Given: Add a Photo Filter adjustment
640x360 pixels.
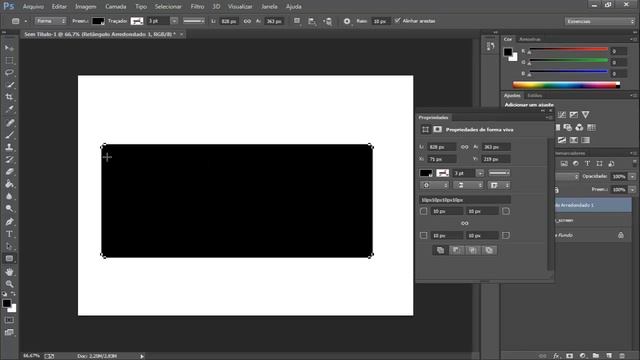Looking at the screenshot, I should click(568, 128).
